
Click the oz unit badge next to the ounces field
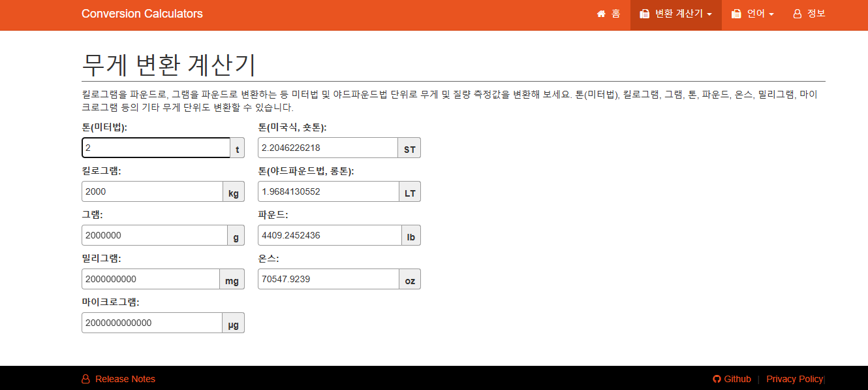pyautogui.click(x=410, y=279)
